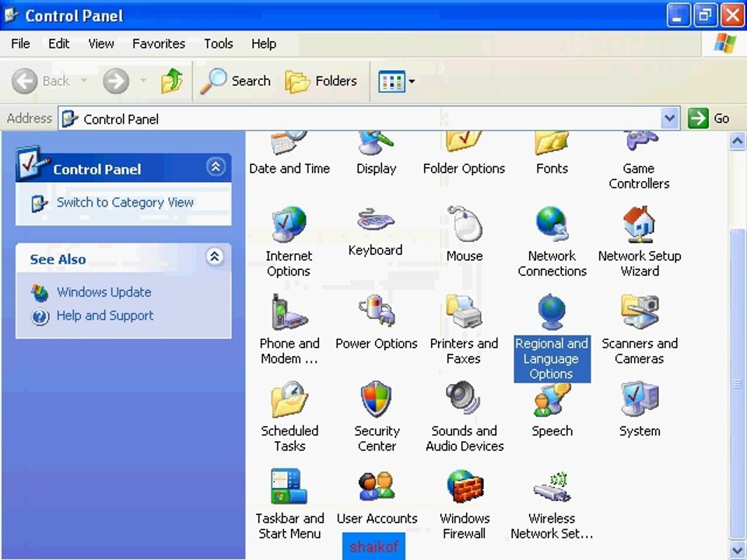Open the Forward button history arrow
The width and height of the screenshot is (747, 560).
pos(143,80)
